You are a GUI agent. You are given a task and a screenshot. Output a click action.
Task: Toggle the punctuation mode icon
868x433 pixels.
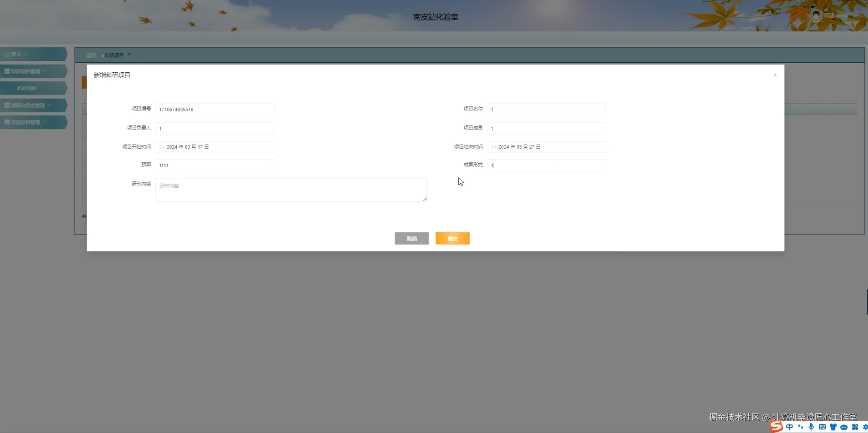801,427
